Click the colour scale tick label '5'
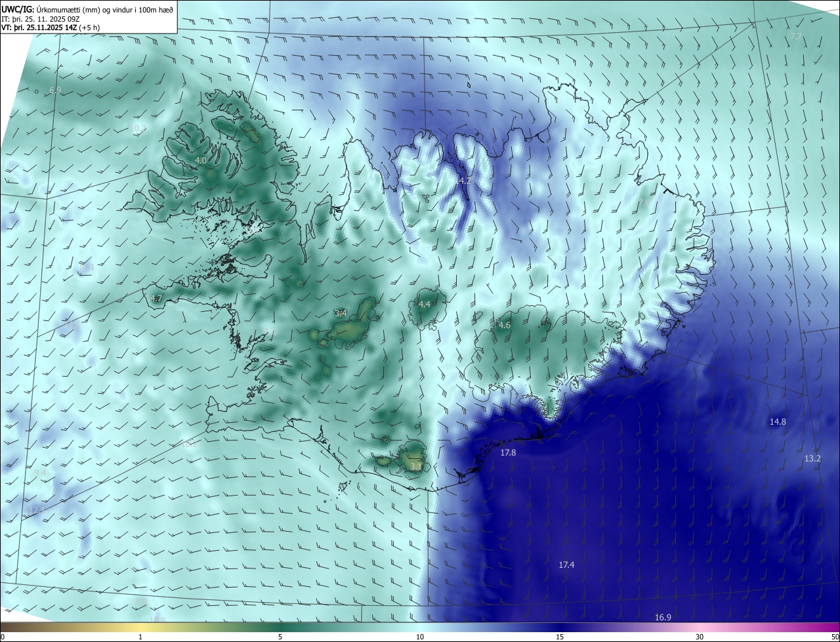This screenshot has width=840, height=642. [280, 637]
